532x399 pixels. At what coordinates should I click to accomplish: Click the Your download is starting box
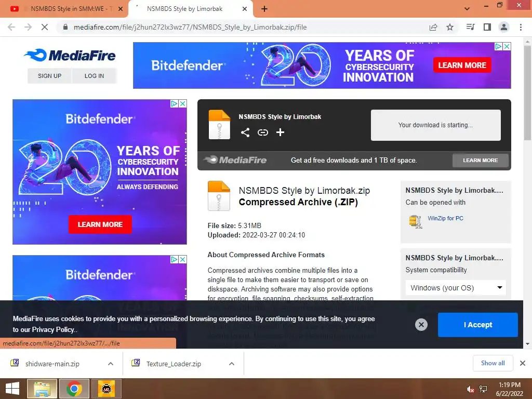click(x=436, y=125)
